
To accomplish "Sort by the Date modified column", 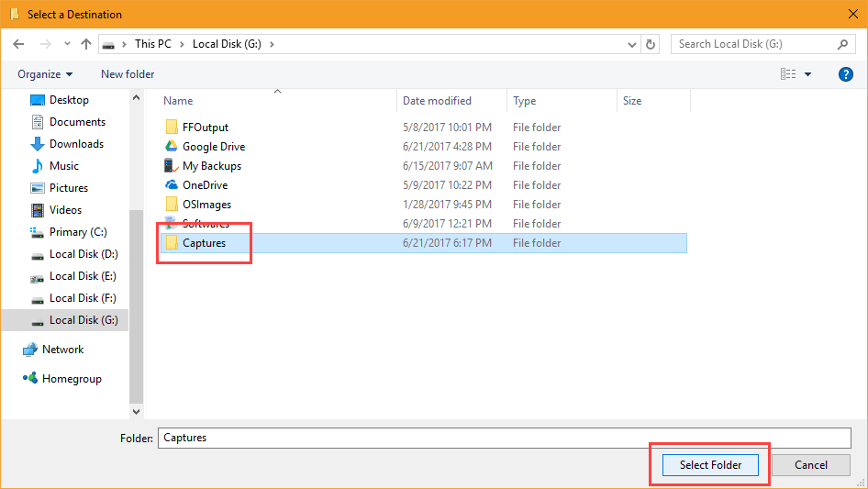I will [437, 101].
